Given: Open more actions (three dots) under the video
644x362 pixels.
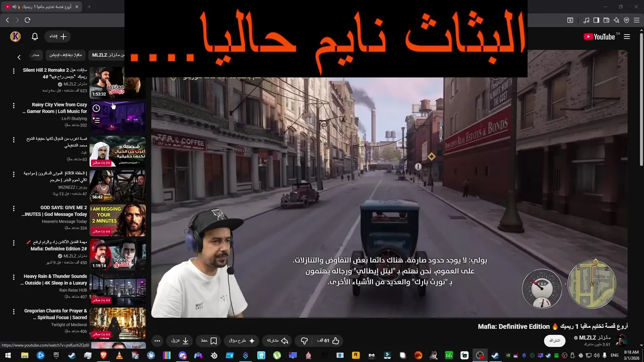Looking at the screenshot, I should (x=157, y=340).
